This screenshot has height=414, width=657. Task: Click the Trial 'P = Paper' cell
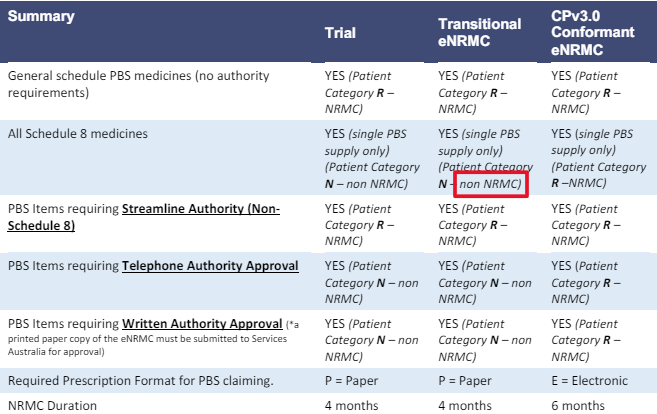coord(351,381)
